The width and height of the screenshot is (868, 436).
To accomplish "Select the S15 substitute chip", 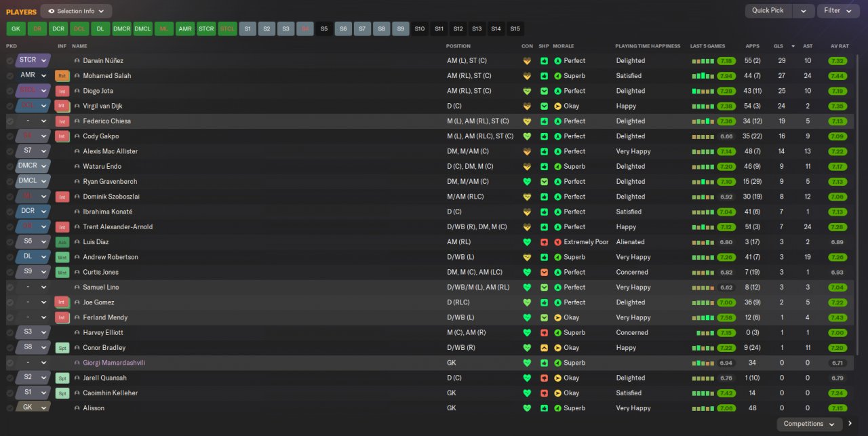I will [515, 28].
